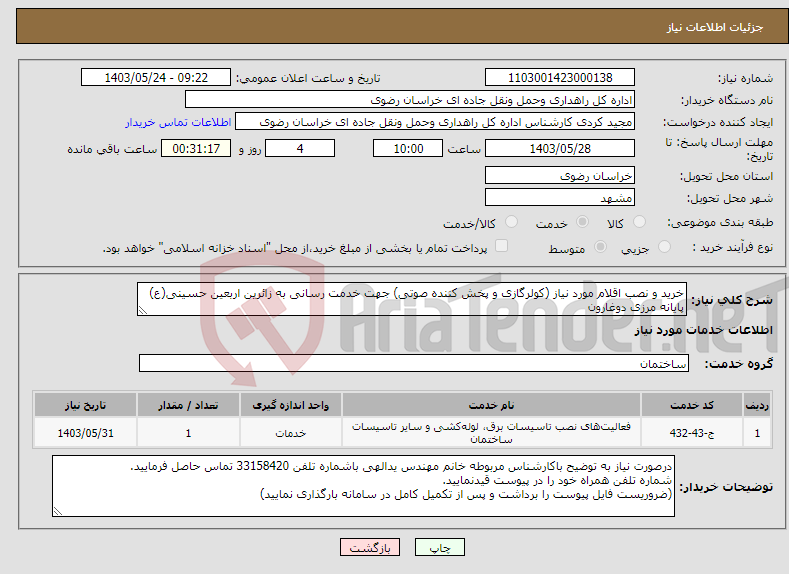This screenshot has height=574, width=789.
Task: Click the delivery city field مشهد
Action: point(560,197)
